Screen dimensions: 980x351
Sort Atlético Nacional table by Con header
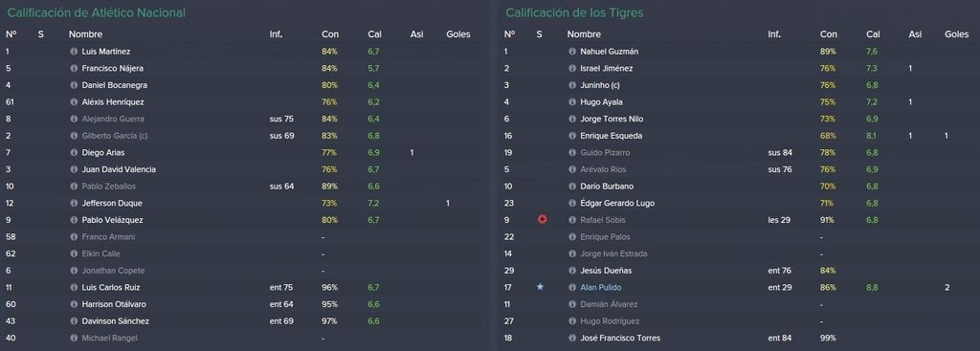pos(330,34)
